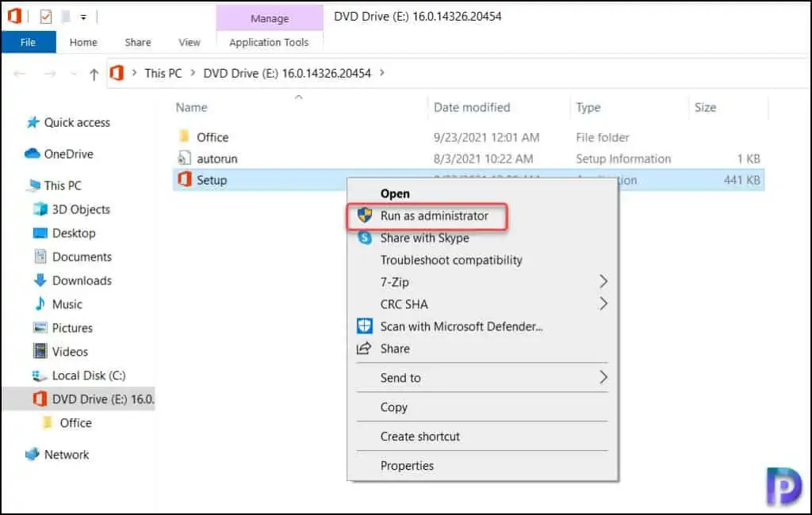Expand the 7-Zip submenu arrow
The image size is (812, 515).
[x=603, y=281]
